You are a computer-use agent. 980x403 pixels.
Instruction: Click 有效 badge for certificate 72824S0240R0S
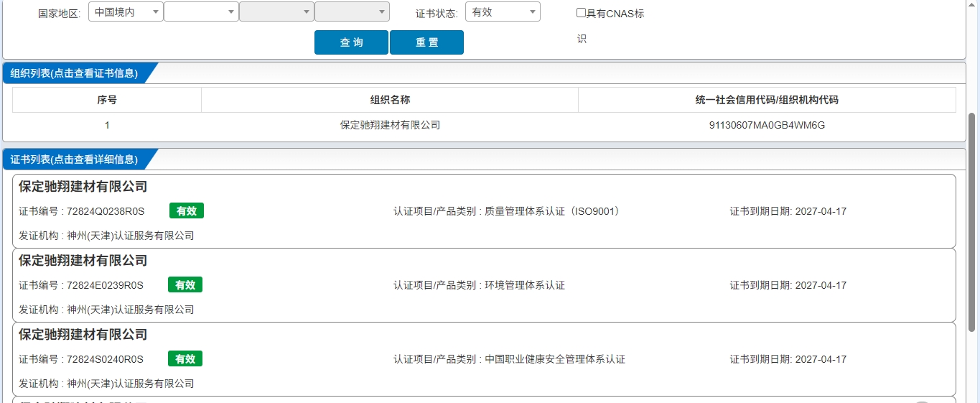(185, 359)
